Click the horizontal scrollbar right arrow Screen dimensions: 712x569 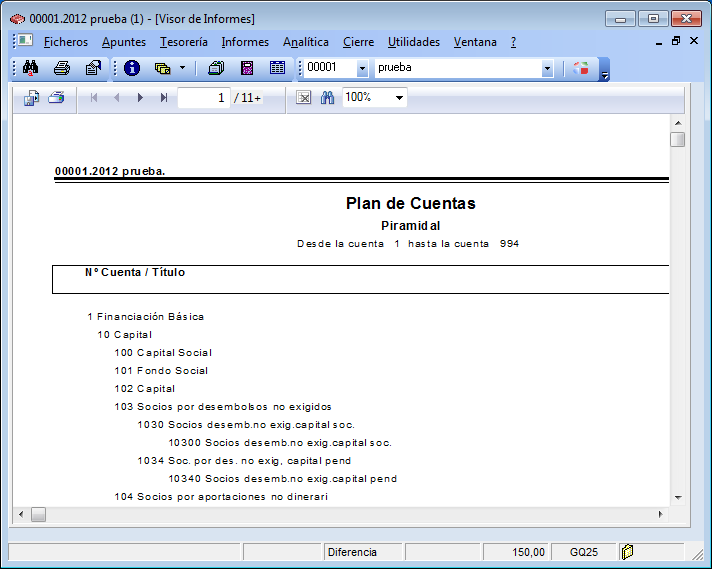point(659,514)
